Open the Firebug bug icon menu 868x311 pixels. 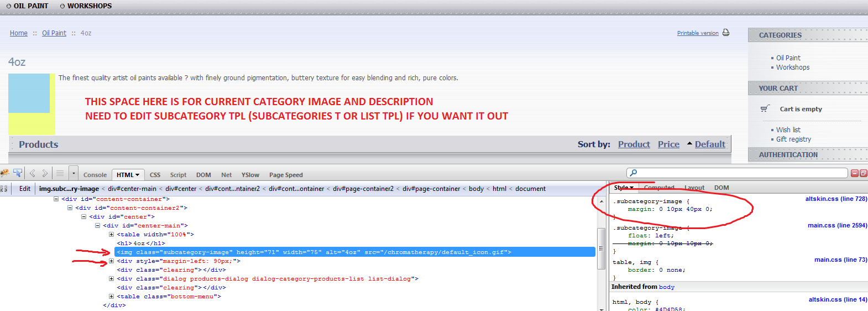point(4,174)
